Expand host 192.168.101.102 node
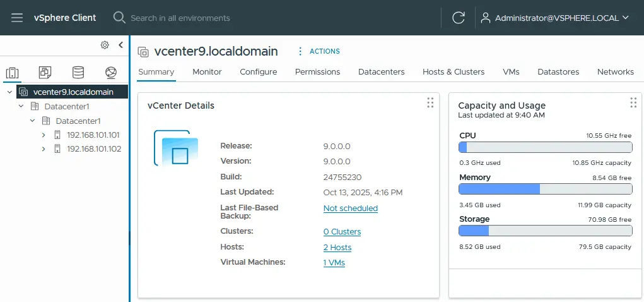 (x=44, y=149)
